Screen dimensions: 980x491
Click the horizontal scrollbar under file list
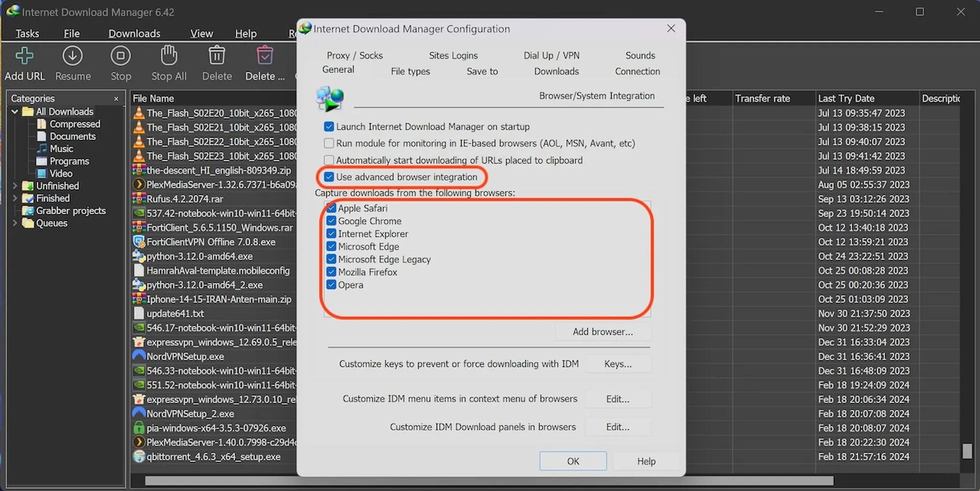[x=488, y=480]
